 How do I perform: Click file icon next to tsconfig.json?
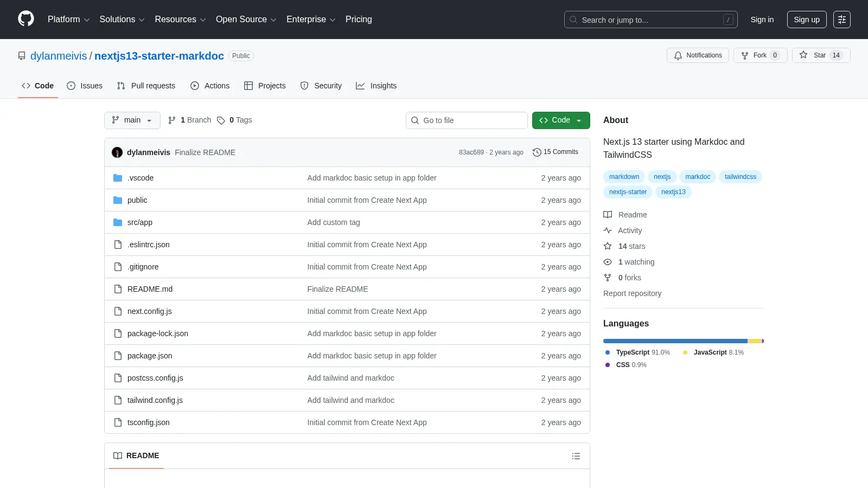tap(118, 422)
